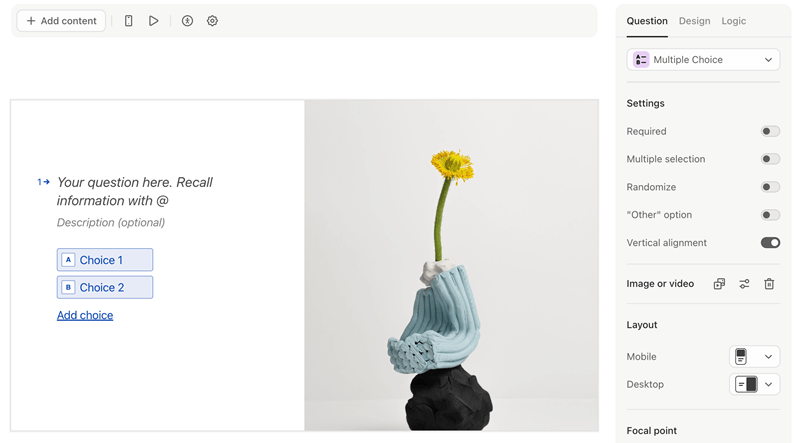The width and height of the screenshot is (800, 443).
Task: Click the play preview icon
Action: 154,21
